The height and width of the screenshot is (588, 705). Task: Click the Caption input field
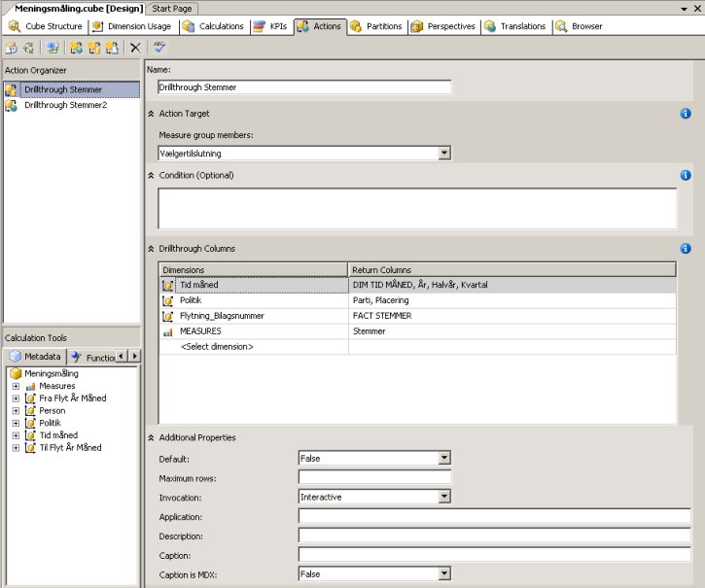point(495,555)
